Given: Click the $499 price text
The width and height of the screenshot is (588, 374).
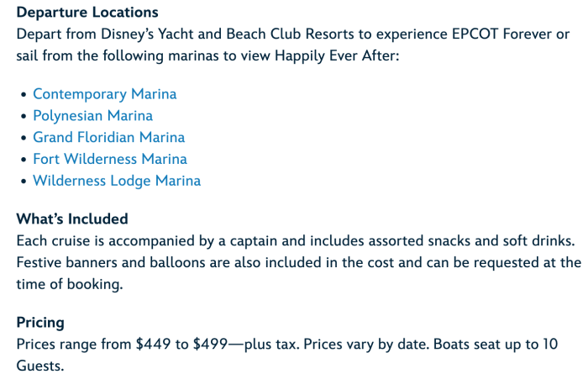Looking at the screenshot, I should (210, 345).
